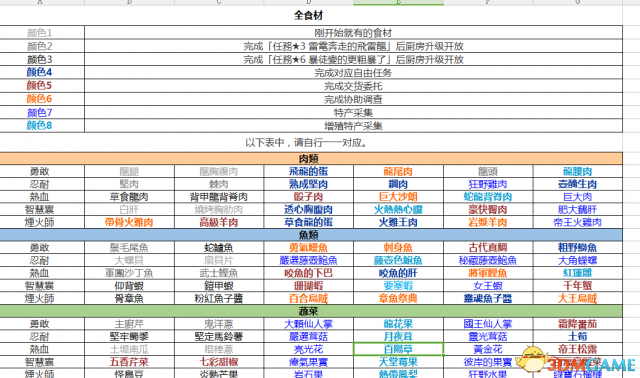Screen dimensions: 640x378
Task: Click the 咬魚的下巴 cell
Action: point(309,273)
